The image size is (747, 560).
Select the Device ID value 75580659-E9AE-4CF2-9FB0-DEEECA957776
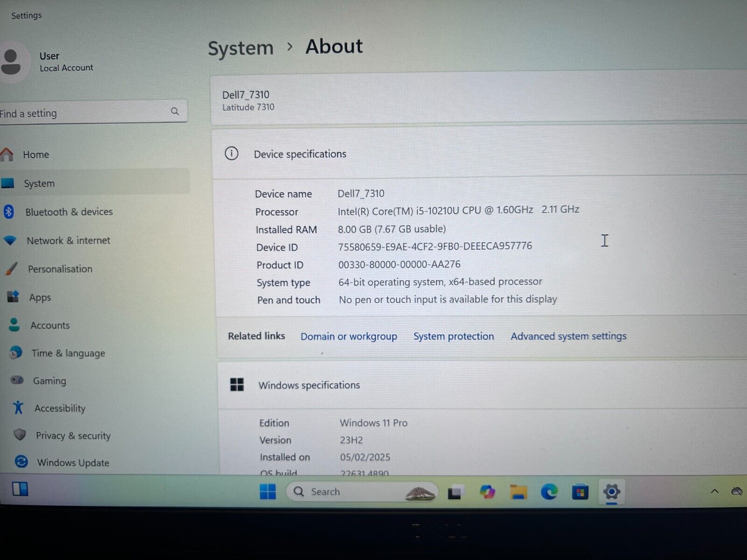click(435, 246)
